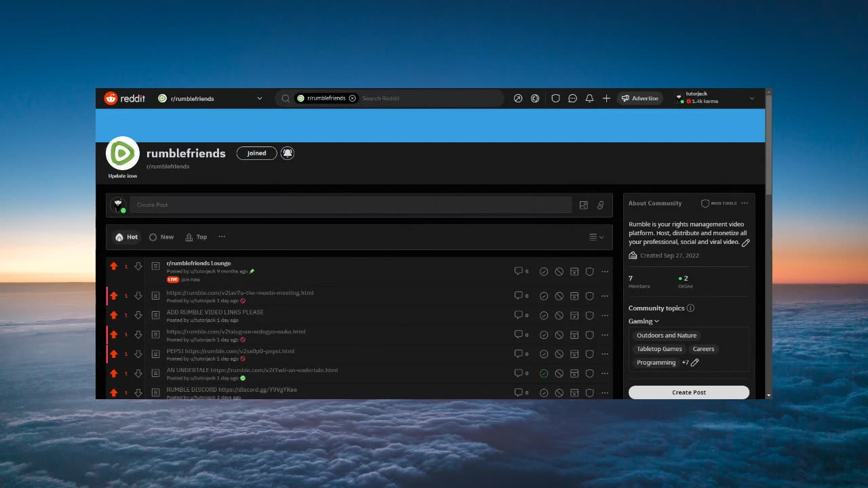Open the Popular arrow icon in the header
The image size is (868, 488).
click(518, 98)
